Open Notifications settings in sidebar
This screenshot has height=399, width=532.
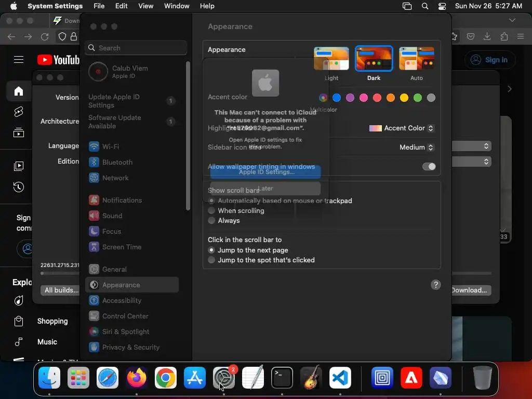(x=132, y=200)
